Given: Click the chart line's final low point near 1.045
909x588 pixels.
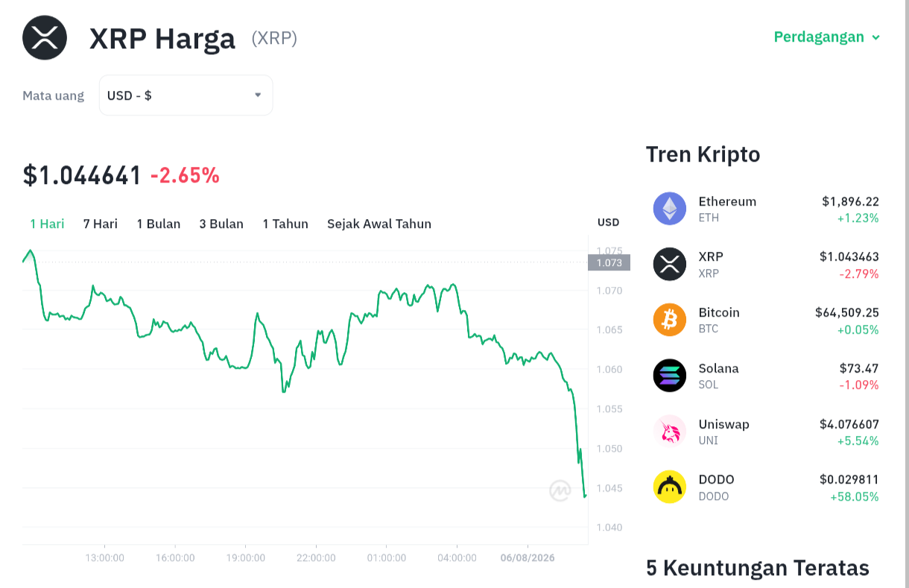Looking at the screenshot, I should (x=585, y=496).
